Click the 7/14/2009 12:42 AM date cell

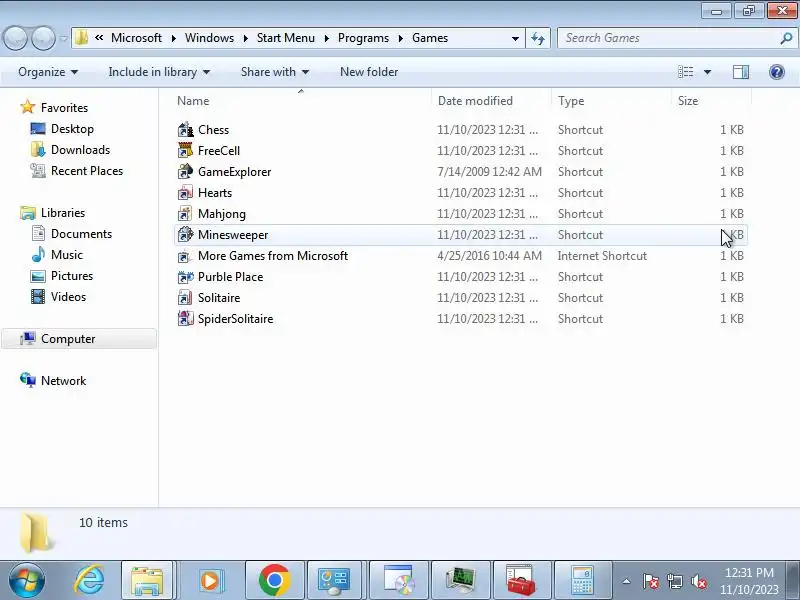[x=489, y=171]
